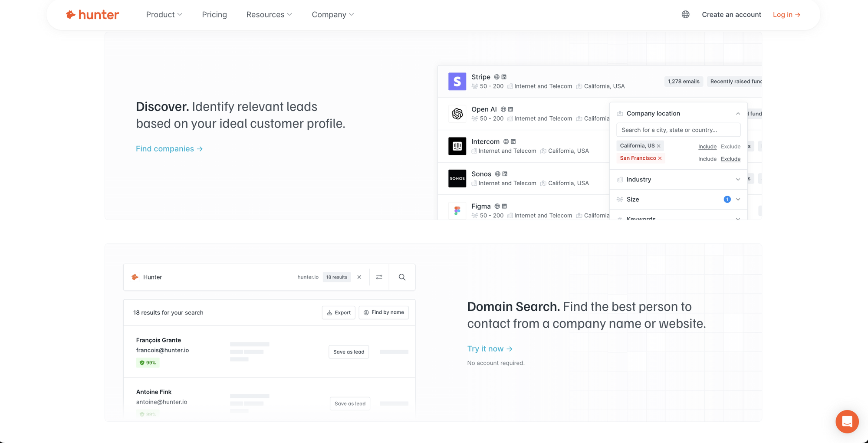This screenshot has width=868, height=443.
Task: Open Sonos's website globe icon
Action: pos(498,174)
